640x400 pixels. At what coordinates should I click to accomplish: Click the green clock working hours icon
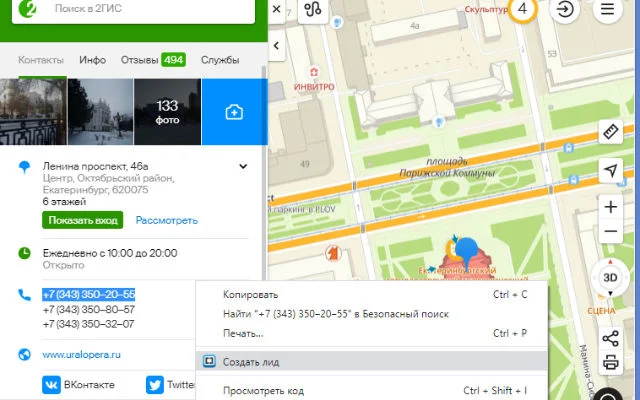coord(24,253)
